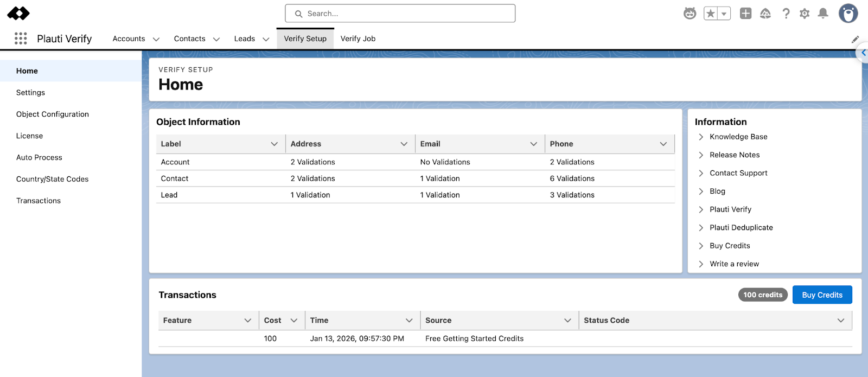Click the favorites star icon
This screenshot has height=377, width=868.
(x=710, y=14)
